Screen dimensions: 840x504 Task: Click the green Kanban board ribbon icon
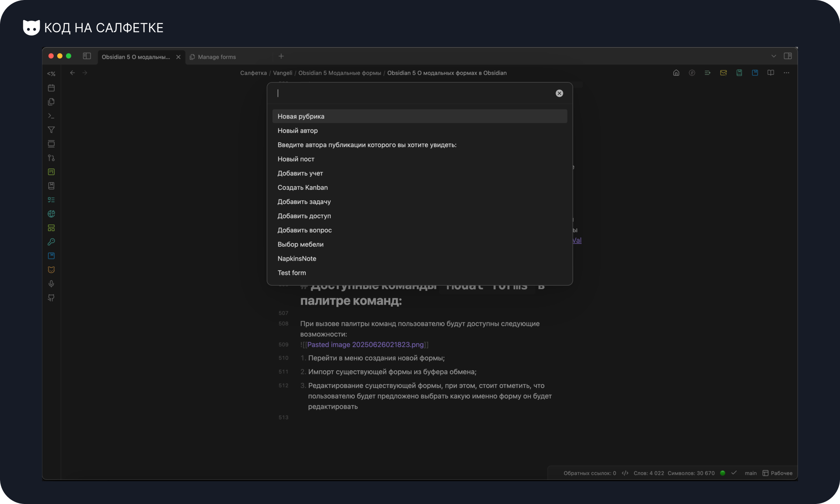(x=51, y=172)
